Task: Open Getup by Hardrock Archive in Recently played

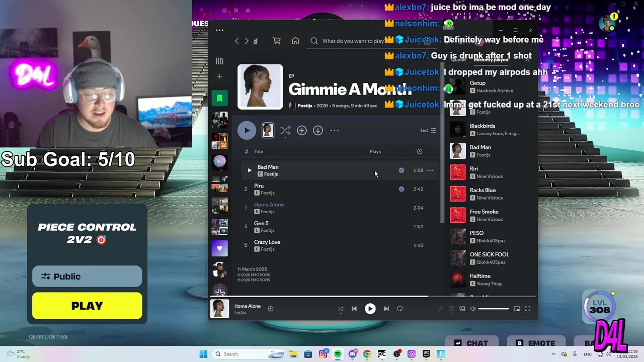Action: click(x=491, y=86)
